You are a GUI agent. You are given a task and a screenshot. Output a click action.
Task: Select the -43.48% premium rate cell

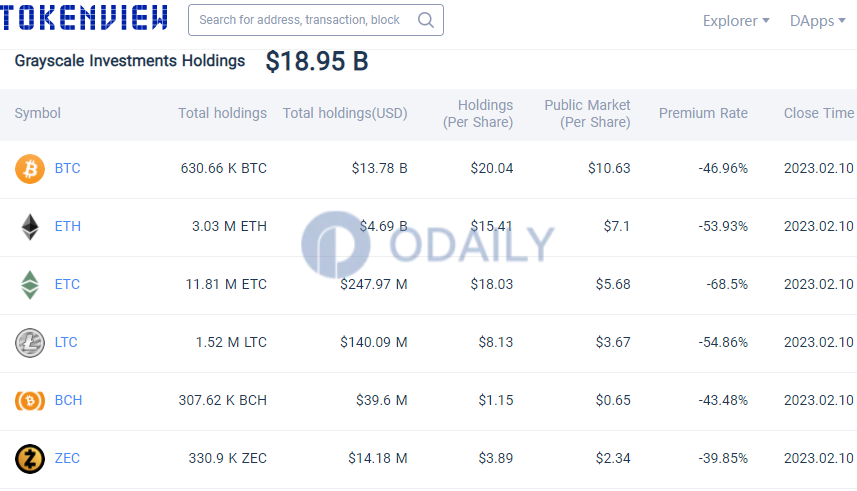pos(723,400)
